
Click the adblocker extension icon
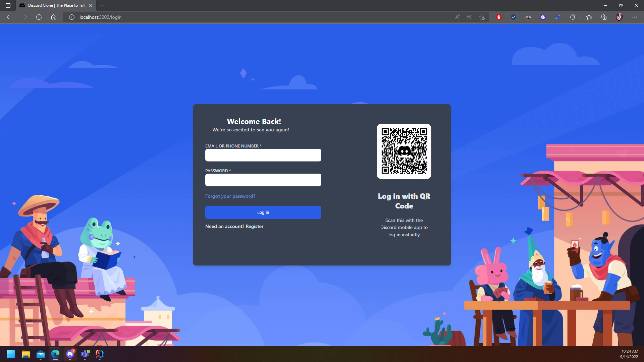coord(499,17)
